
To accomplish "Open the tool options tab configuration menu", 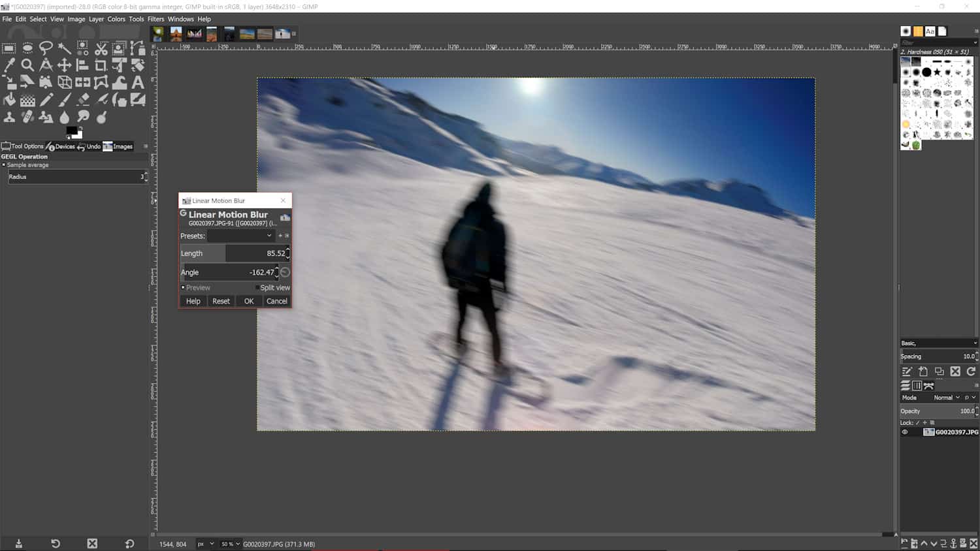I will [145, 146].
